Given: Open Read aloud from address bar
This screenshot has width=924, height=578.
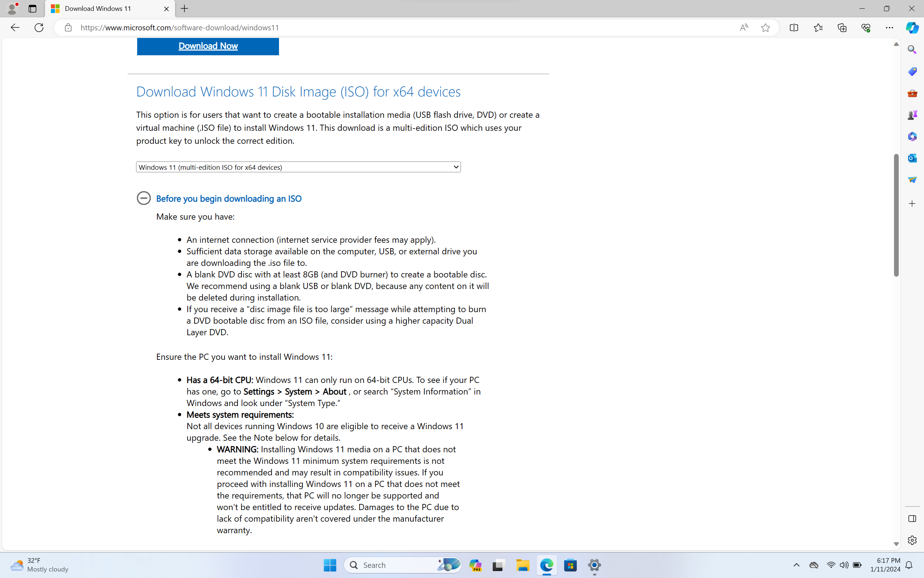Looking at the screenshot, I should (744, 27).
